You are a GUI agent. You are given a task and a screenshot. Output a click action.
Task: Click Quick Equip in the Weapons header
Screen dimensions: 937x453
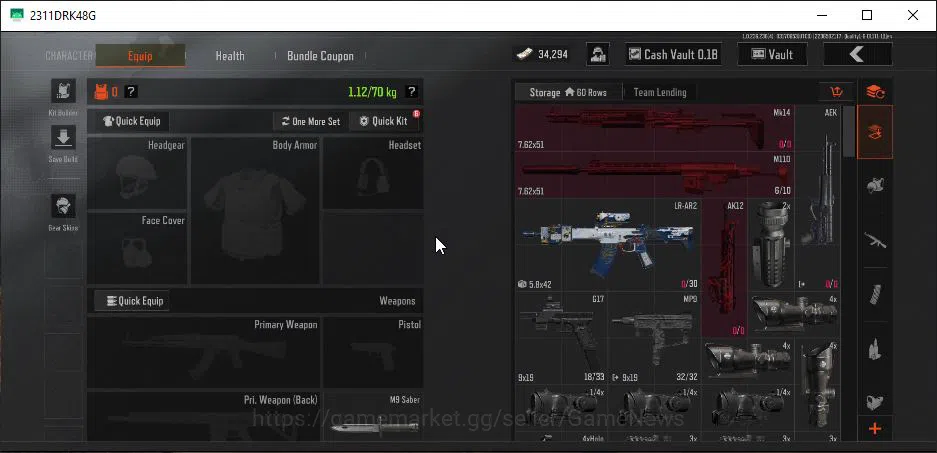(x=131, y=301)
